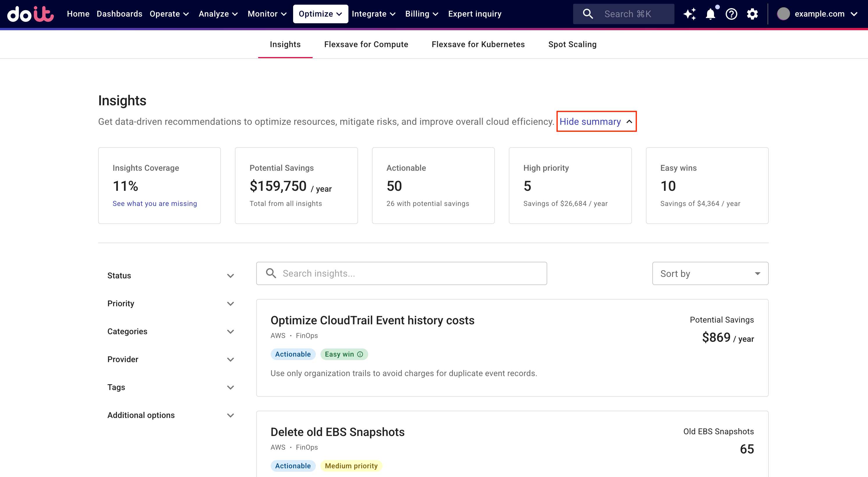
Task: Click the Old EBS Snapshots count 65
Action: [747, 449]
